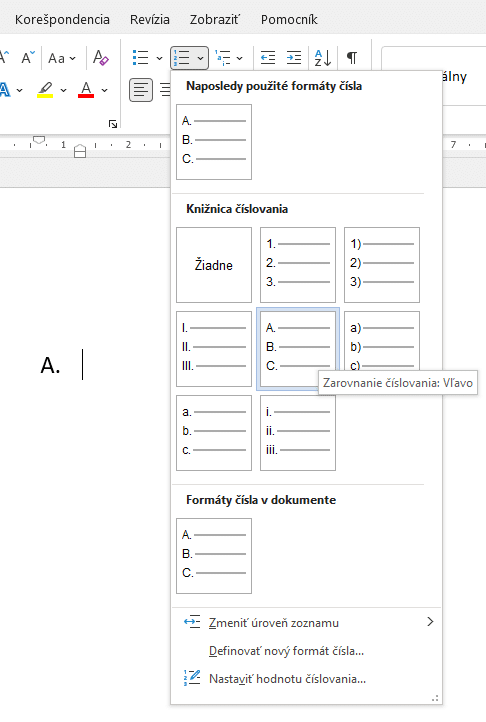Toggle show paragraph marks (¶)
The height and width of the screenshot is (722, 486).
pos(352,58)
